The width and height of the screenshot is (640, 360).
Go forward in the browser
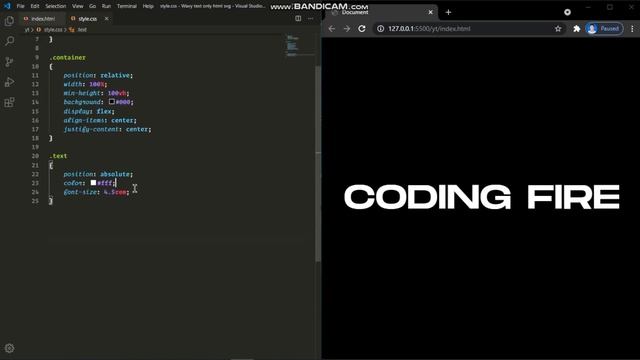347,29
